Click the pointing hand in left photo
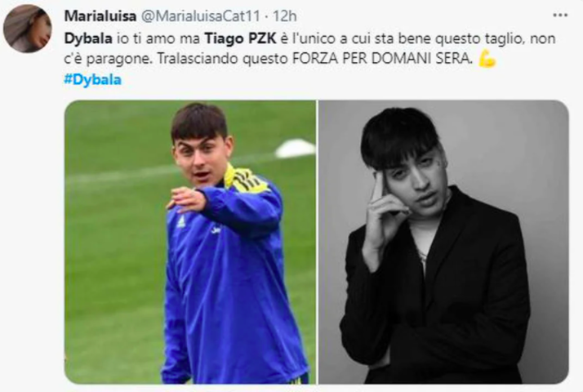 click(187, 200)
